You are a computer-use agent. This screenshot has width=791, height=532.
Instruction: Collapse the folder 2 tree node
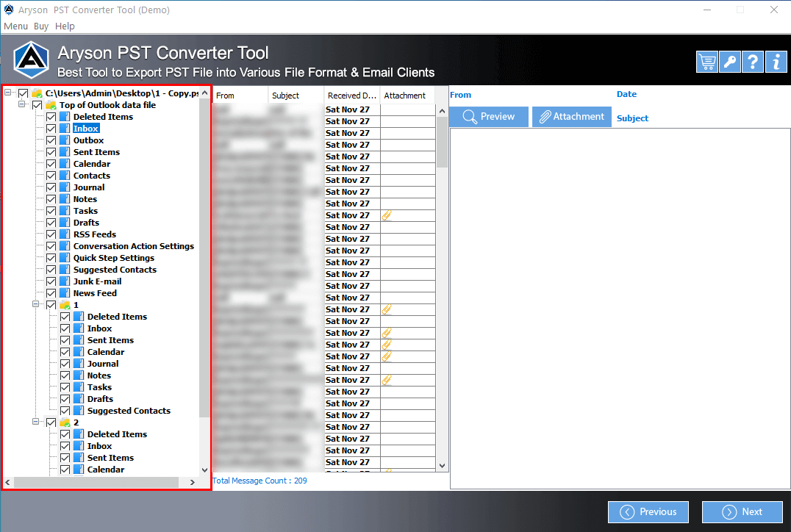click(x=36, y=422)
